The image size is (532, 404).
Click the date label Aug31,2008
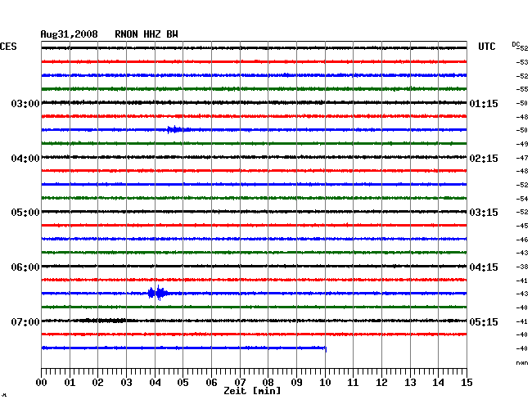pos(70,34)
